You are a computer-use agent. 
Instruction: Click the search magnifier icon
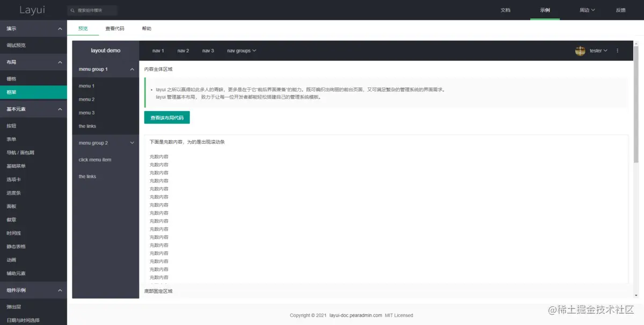click(72, 10)
